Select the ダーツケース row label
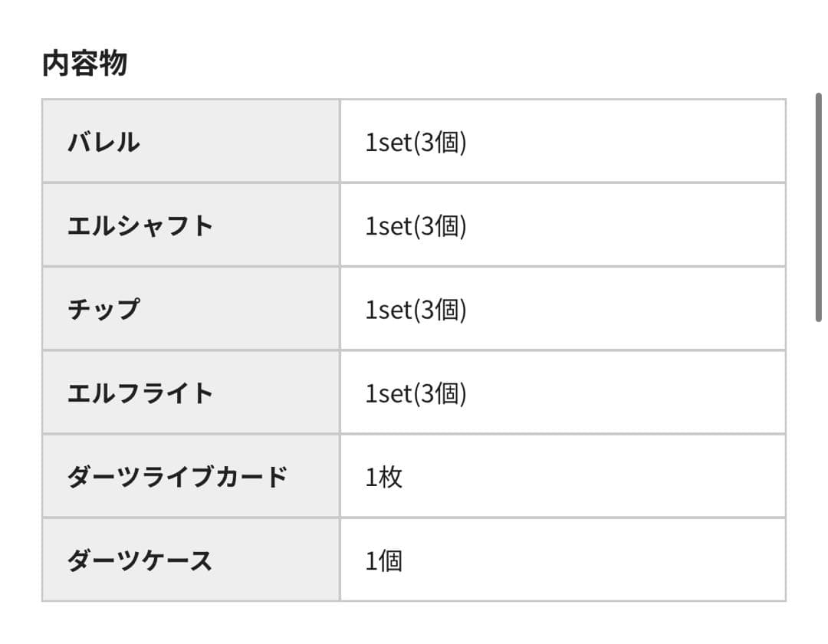 click(140, 560)
